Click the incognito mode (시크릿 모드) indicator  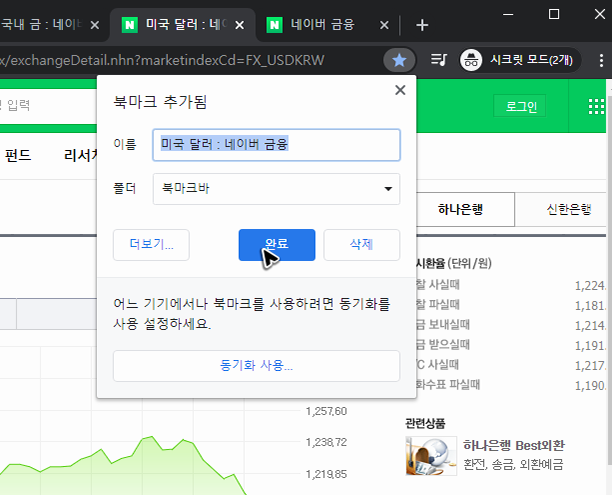(x=520, y=60)
